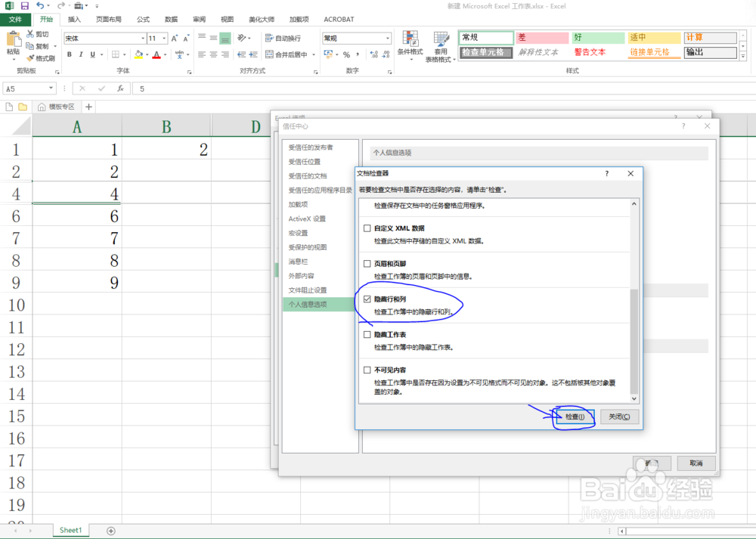Copy selection with the 复制 icon

38,46
